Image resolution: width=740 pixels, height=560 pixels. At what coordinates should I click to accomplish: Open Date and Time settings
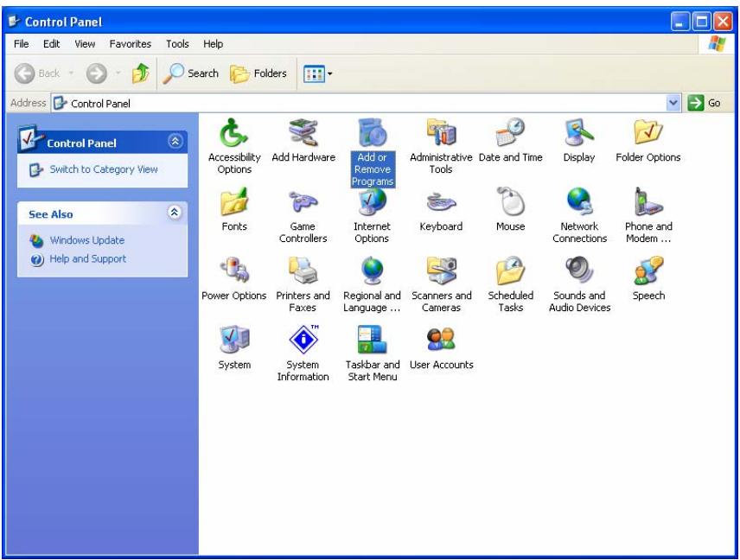(x=510, y=141)
